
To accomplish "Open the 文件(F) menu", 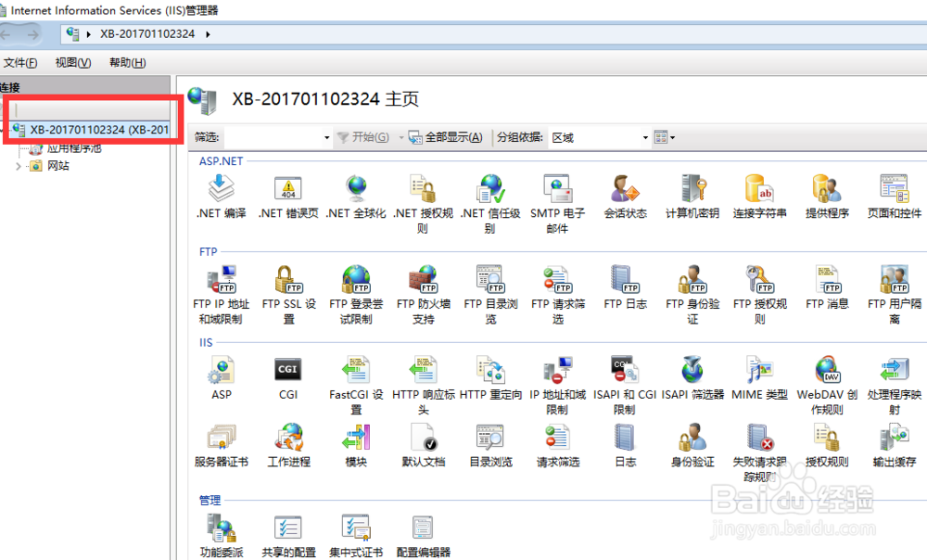I will 20,63.
